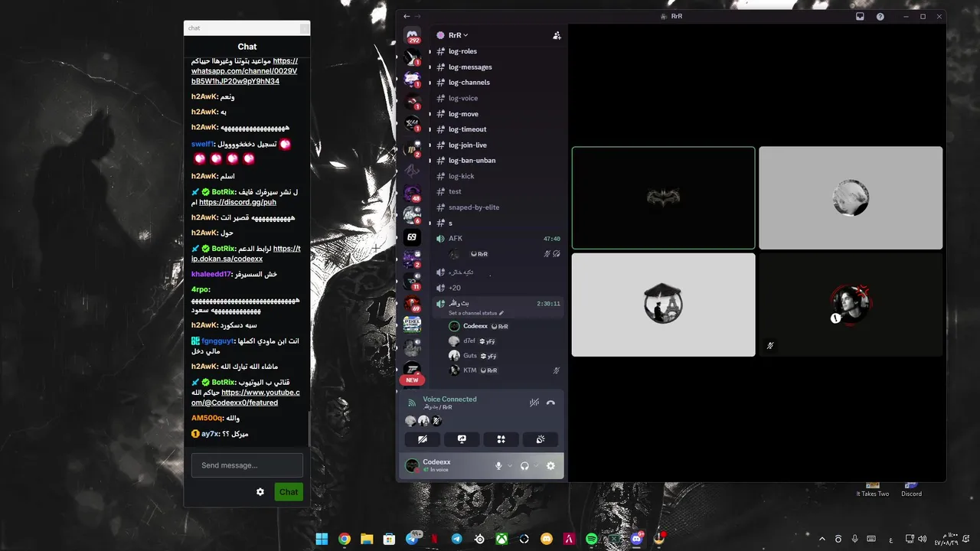
Task: Show hidden system tray icons chevron
Action: coord(822,539)
